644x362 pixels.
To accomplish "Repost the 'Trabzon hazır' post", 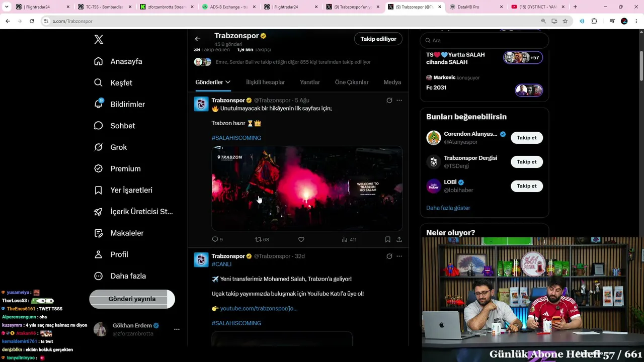I will [262, 240].
